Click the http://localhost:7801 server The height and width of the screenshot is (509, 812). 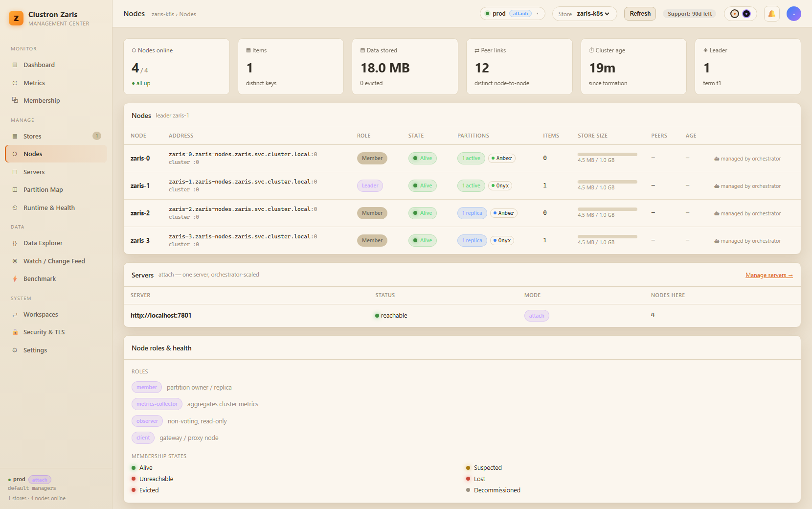[x=161, y=316]
